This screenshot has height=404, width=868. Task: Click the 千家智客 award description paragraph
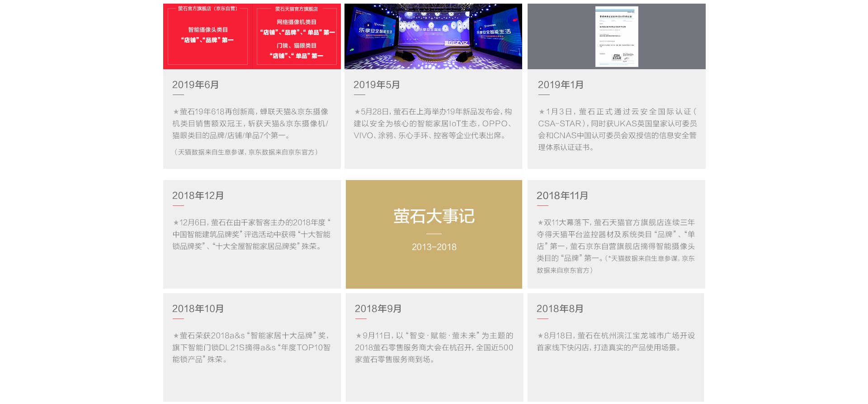[x=251, y=234]
